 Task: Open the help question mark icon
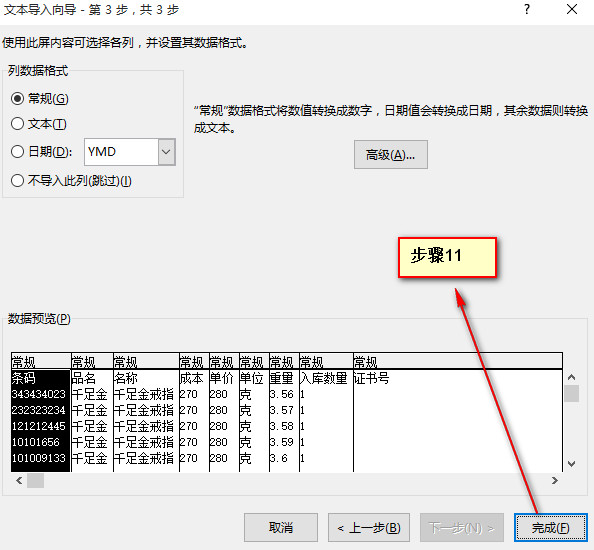[x=527, y=9]
